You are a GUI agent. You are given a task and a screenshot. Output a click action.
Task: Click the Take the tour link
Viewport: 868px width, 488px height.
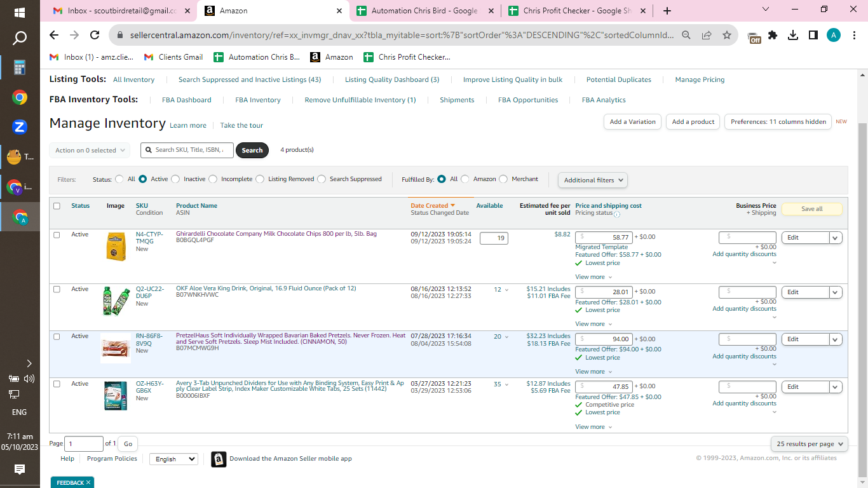coord(241,126)
